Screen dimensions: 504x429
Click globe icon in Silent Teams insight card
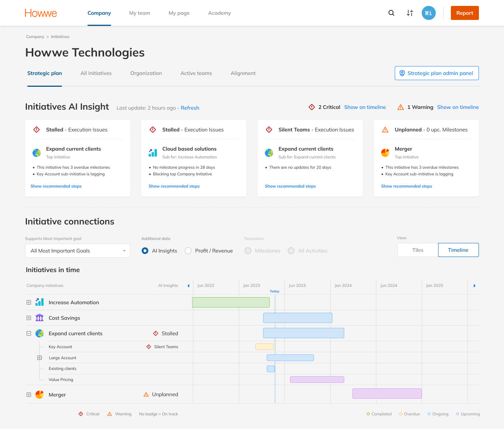(x=269, y=152)
